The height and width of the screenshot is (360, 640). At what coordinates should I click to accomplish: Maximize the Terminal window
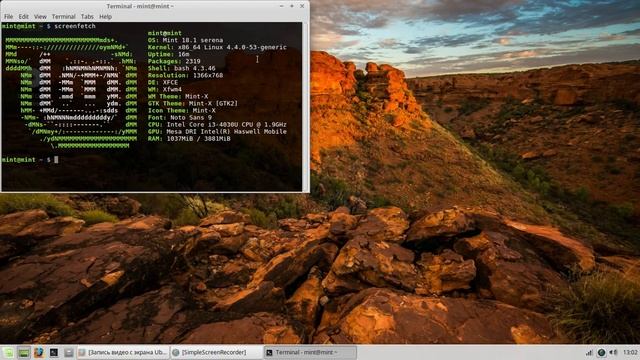tap(292, 6)
